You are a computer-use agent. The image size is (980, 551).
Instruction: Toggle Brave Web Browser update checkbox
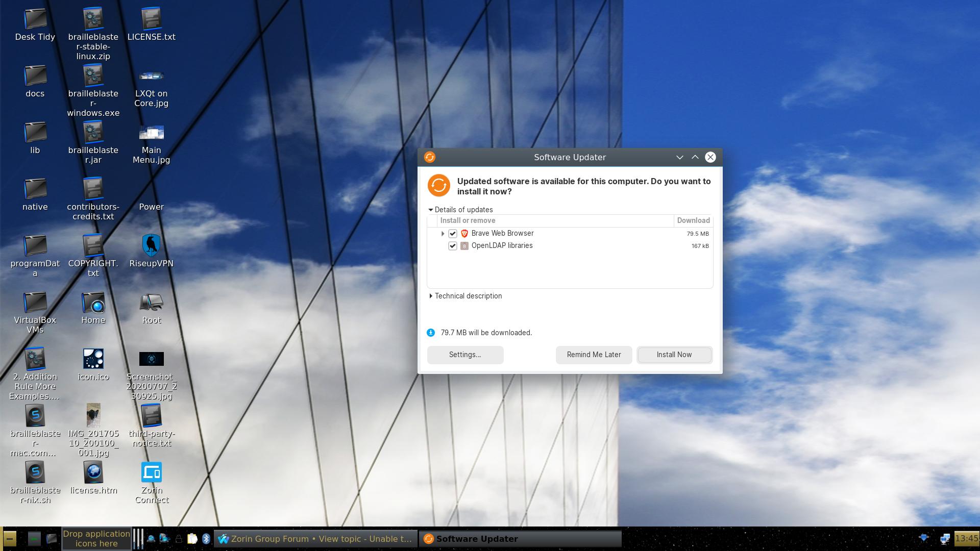pos(453,234)
